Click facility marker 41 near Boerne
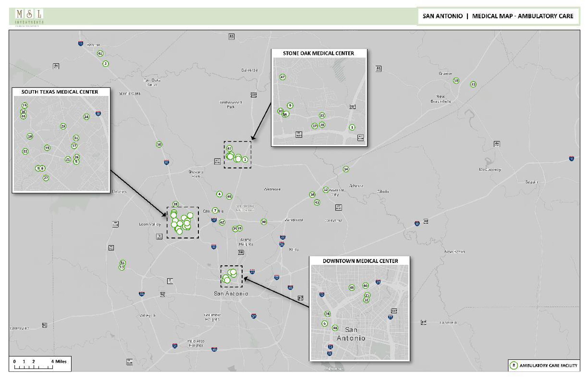The image size is (588, 380). (x=100, y=54)
